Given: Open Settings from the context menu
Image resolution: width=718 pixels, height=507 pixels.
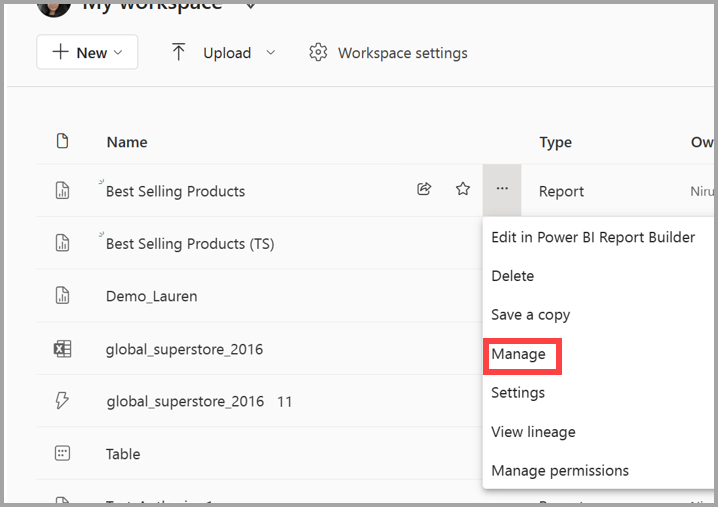Looking at the screenshot, I should (x=518, y=393).
